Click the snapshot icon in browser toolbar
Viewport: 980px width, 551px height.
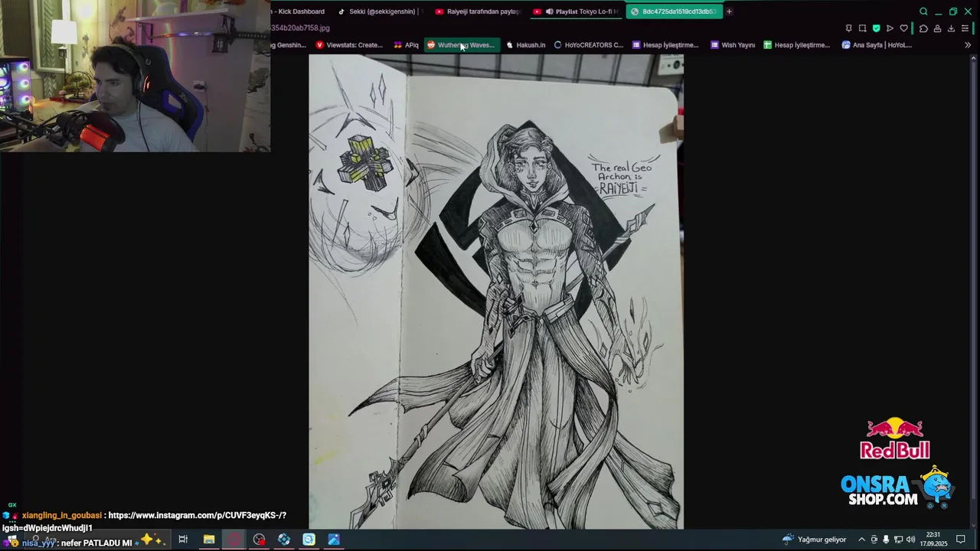(x=862, y=28)
